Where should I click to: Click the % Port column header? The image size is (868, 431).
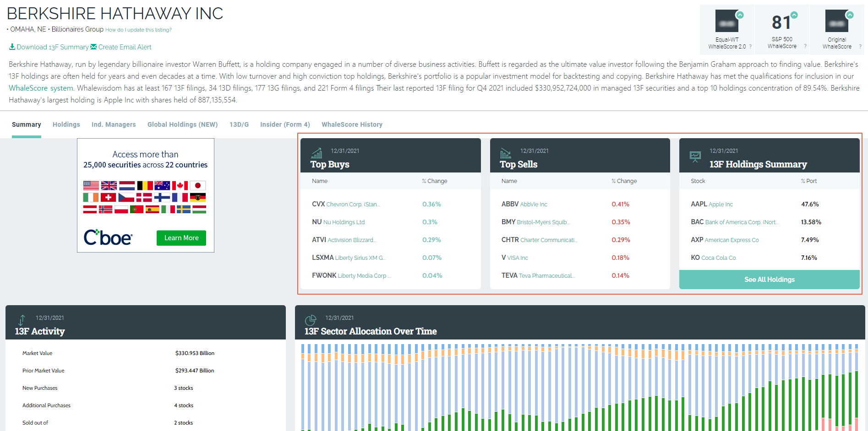[x=809, y=181]
